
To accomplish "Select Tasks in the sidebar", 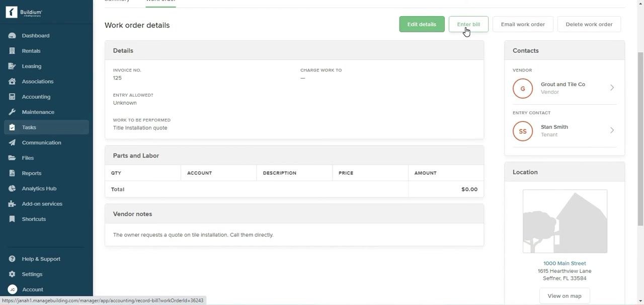I will 46,127.
